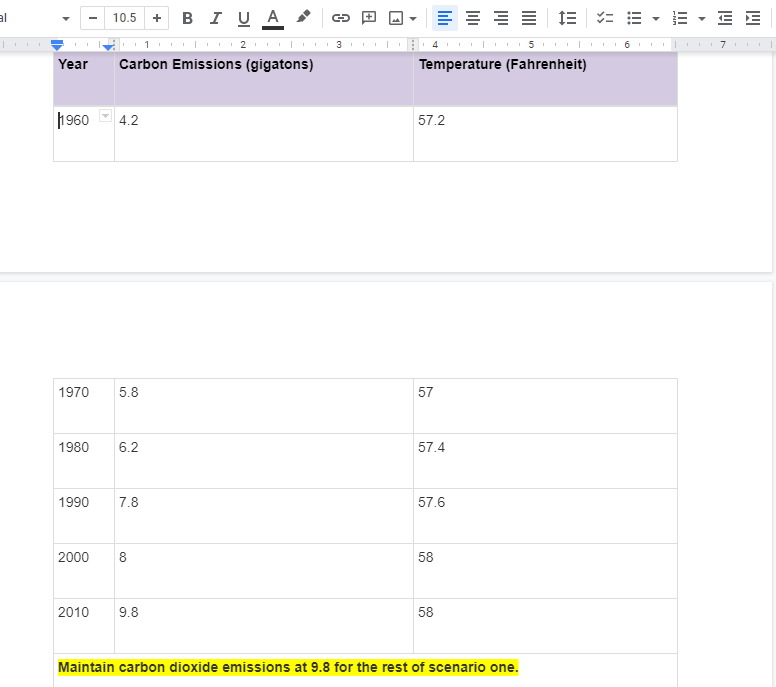The height and width of the screenshot is (687, 776).
Task: Open line and paragraph spacing options
Action: point(567,18)
